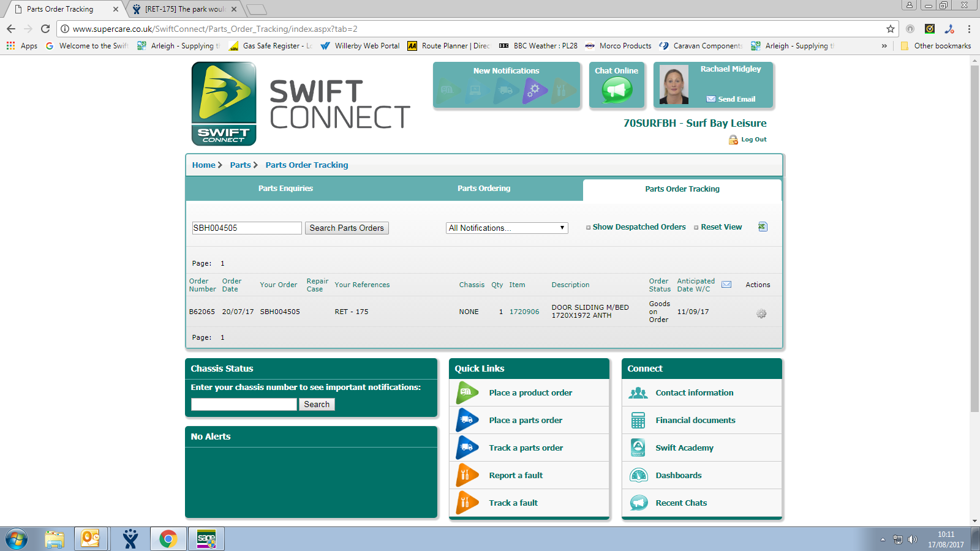Click the chassis number input field
The image size is (980, 551).
point(244,404)
